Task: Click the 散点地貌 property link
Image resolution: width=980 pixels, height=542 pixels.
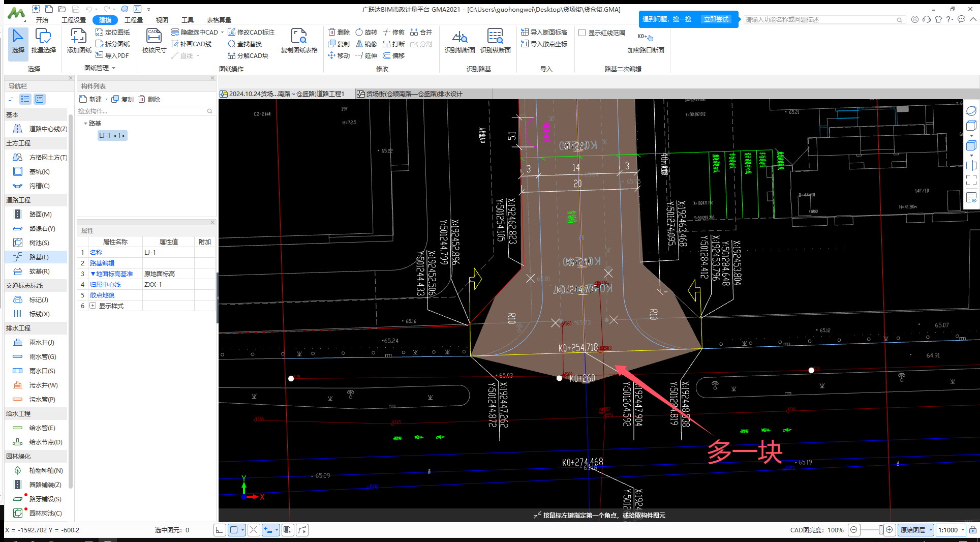Action: tap(102, 295)
